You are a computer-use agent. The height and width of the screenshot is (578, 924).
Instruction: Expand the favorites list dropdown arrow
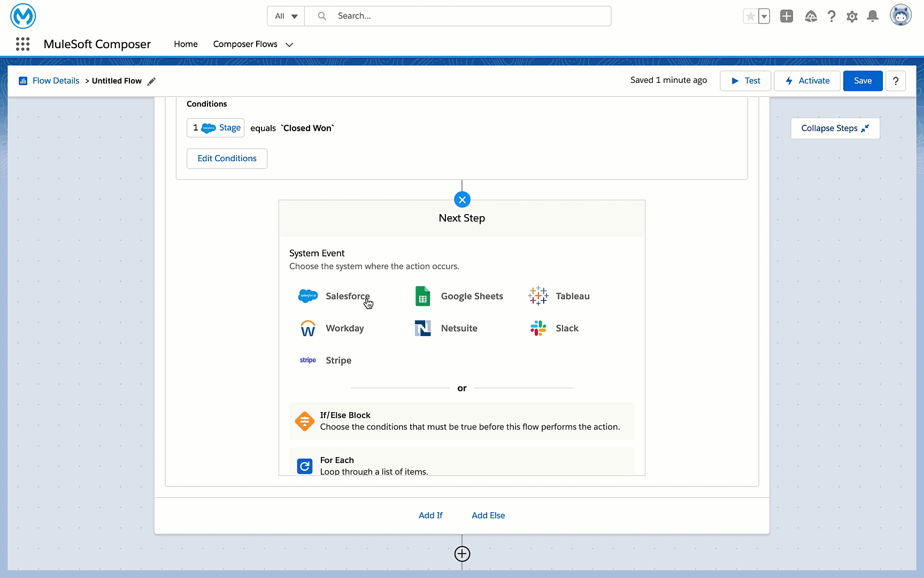click(764, 16)
